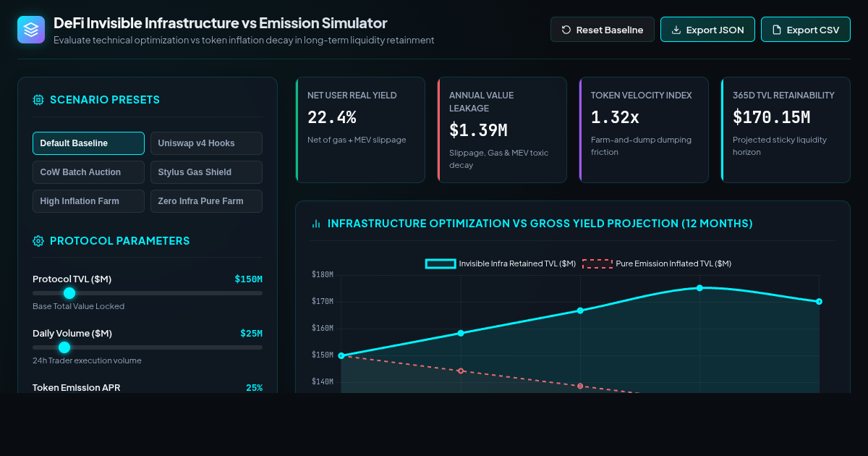
Task: Click the Protocol TVL slider handle
Action: coord(69,293)
